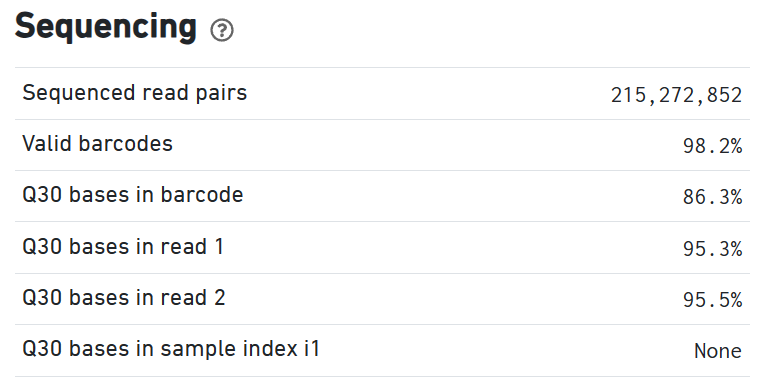Image resolution: width=770 pixels, height=386 pixels.
Task: Click the 95.5% read 2 value
Action: click(x=713, y=300)
